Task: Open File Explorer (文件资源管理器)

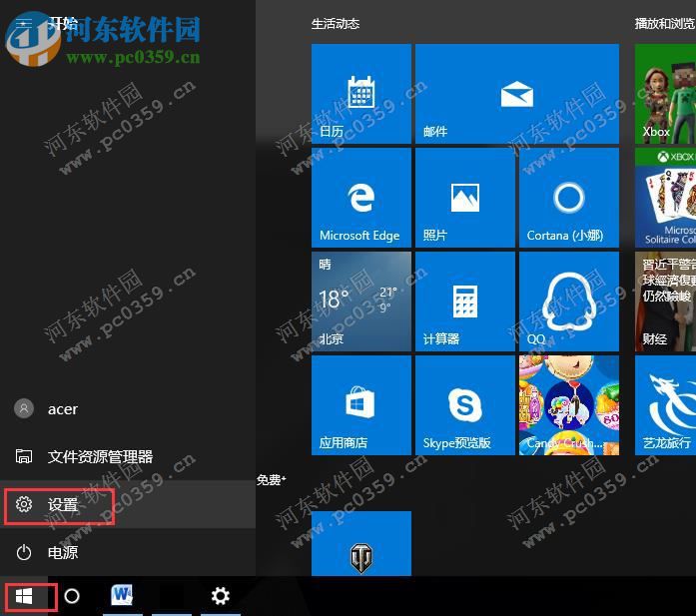Action: pos(128,456)
